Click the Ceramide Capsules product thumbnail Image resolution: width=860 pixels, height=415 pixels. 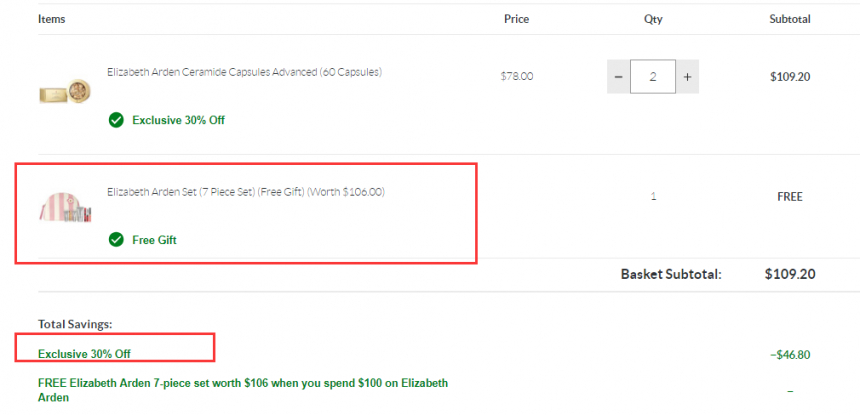(65, 91)
